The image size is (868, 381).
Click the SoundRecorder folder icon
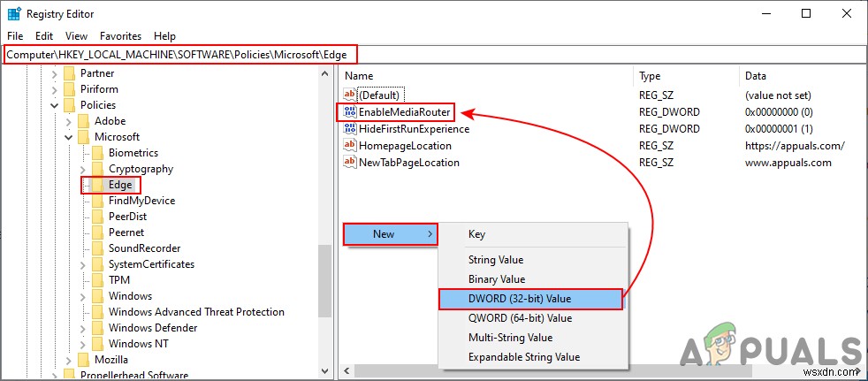[97, 248]
